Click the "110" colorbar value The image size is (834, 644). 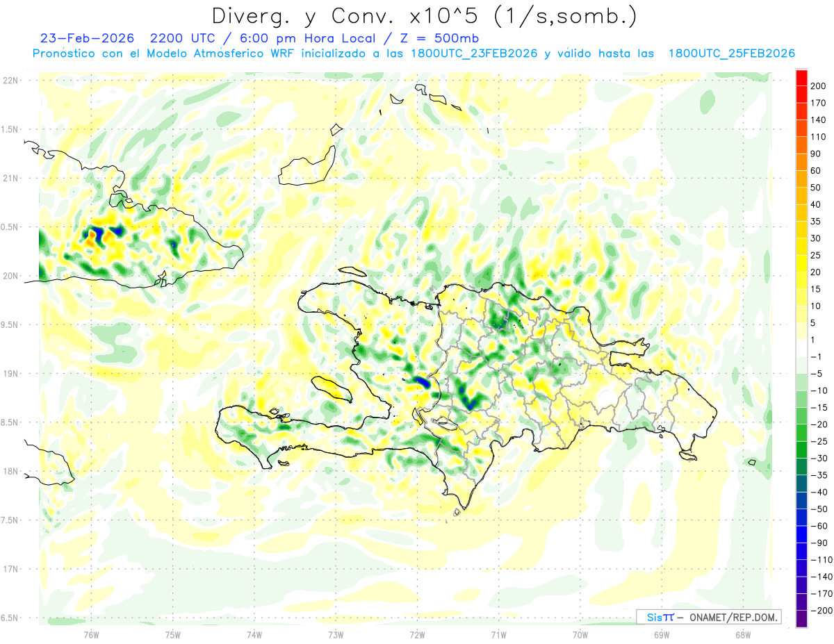pos(819,137)
